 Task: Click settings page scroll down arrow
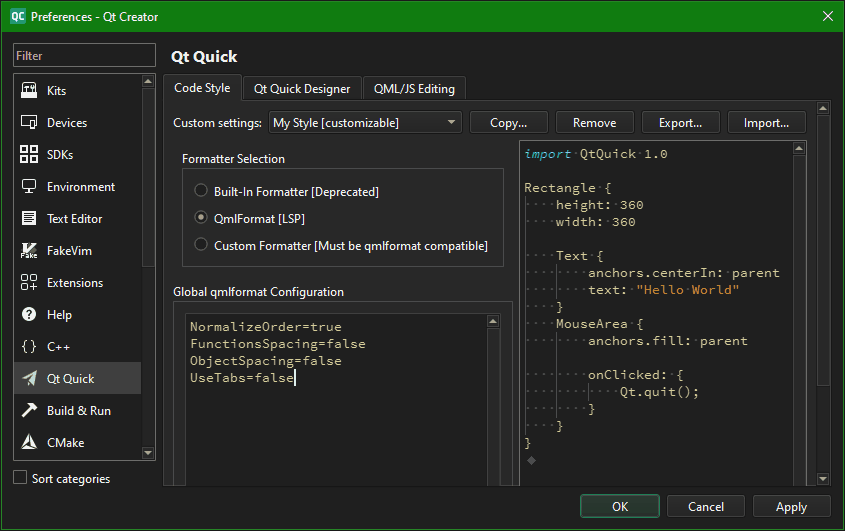point(823,478)
